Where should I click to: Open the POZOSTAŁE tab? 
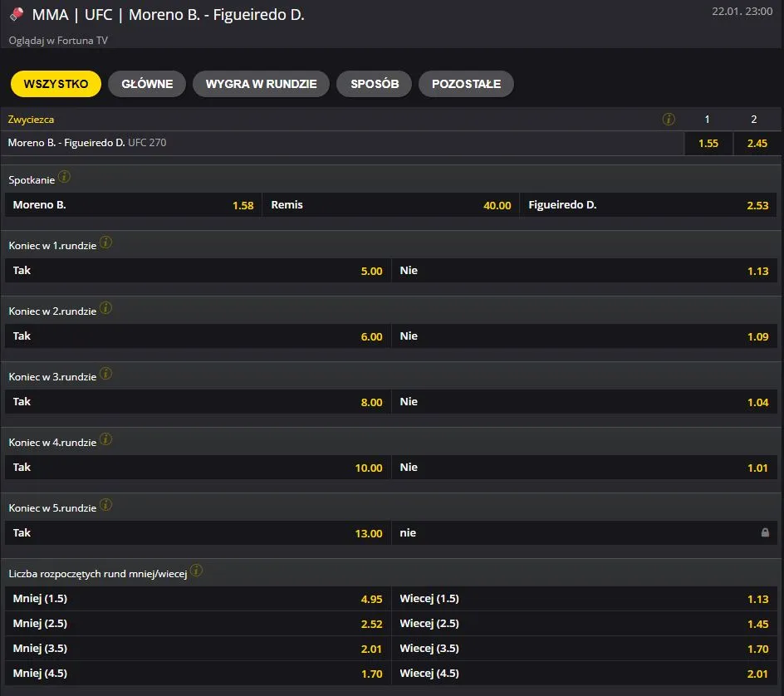point(466,84)
